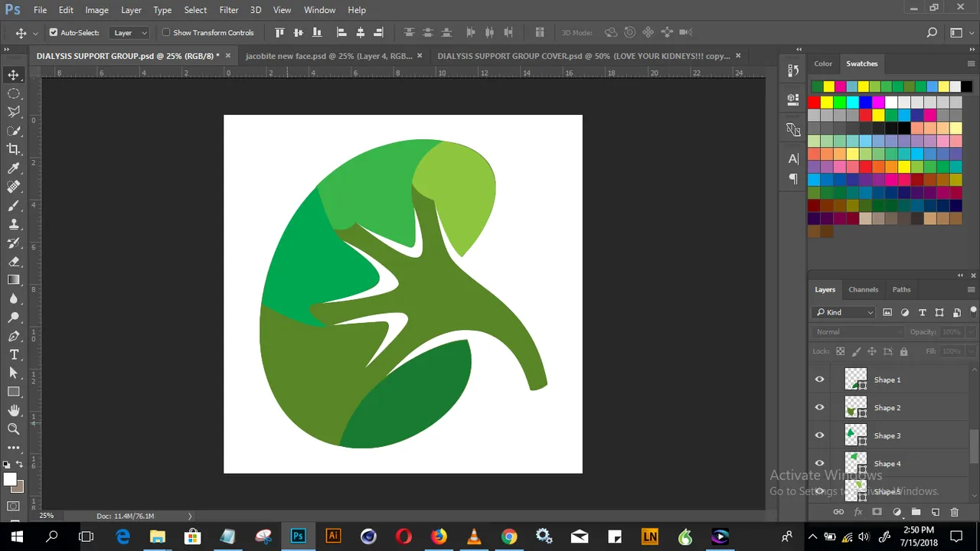Toggle lock transparent pixels

tap(841, 351)
